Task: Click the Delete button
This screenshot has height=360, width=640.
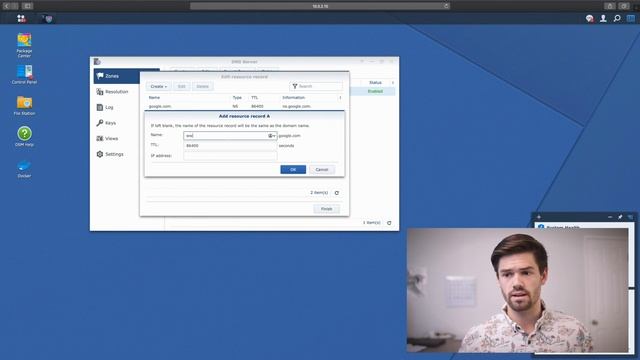Action: 202,87
